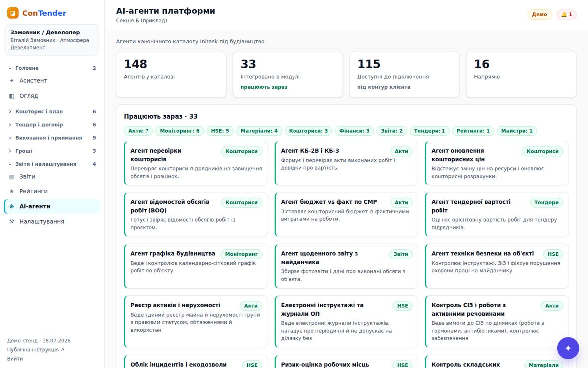Open Контроль СІЗ і роботи card
588x368 pixels.
point(496,322)
